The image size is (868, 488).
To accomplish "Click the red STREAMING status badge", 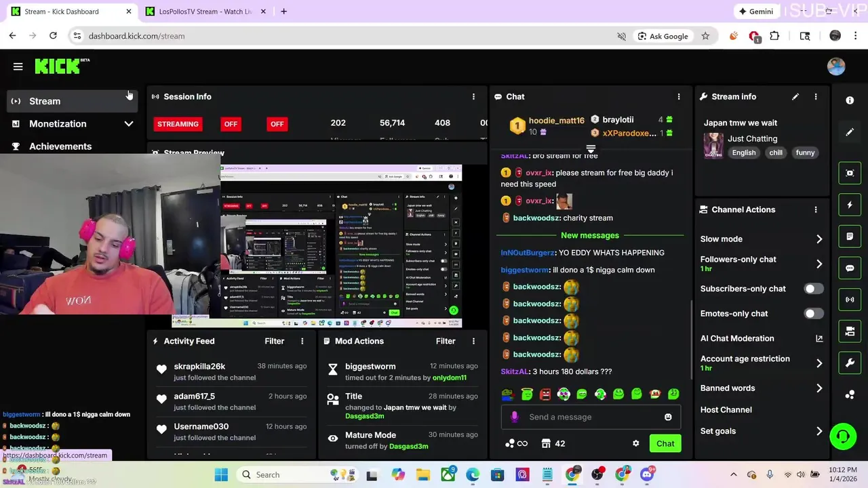I will [x=178, y=124].
